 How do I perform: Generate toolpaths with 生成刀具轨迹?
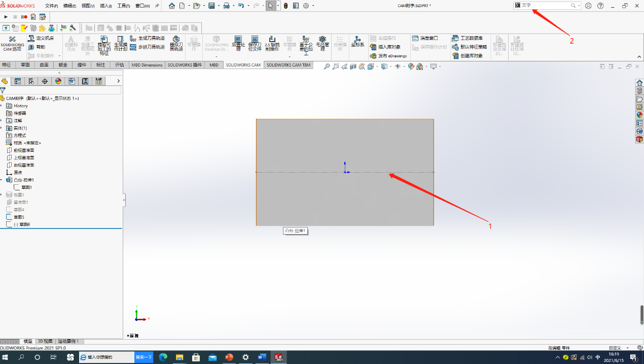coord(148,38)
